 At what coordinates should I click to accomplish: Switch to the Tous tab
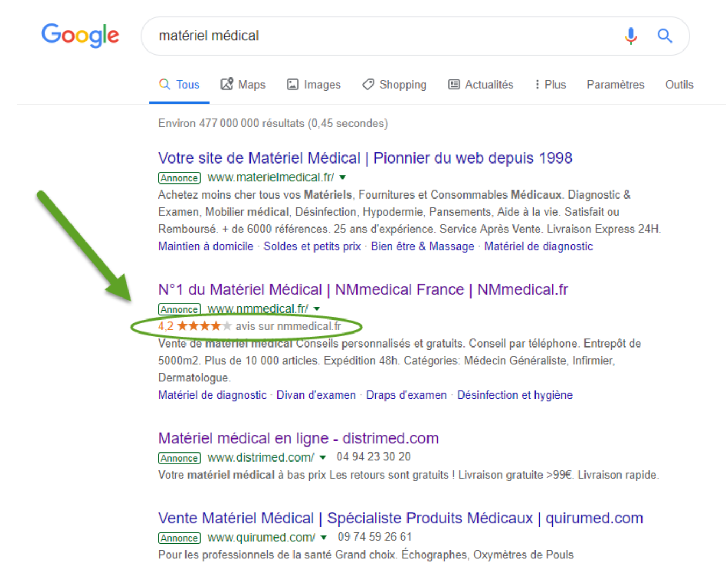pyautogui.click(x=187, y=84)
